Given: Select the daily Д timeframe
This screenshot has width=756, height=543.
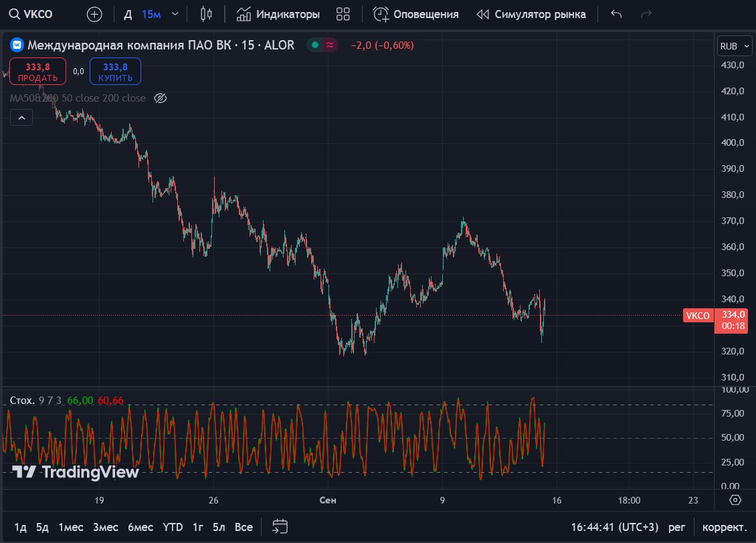Looking at the screenshot, I should coord(128,15).
